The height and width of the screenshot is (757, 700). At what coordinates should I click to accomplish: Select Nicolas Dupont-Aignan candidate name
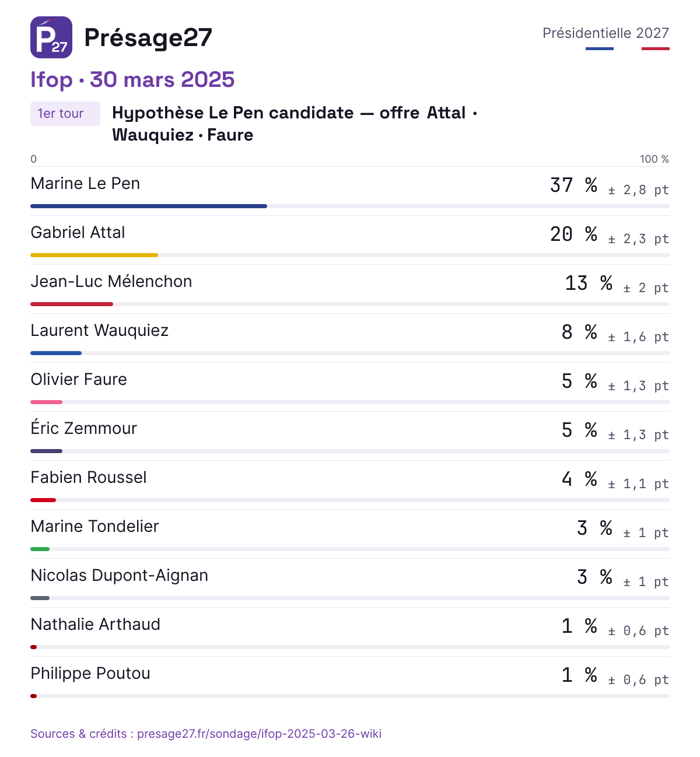120,576
